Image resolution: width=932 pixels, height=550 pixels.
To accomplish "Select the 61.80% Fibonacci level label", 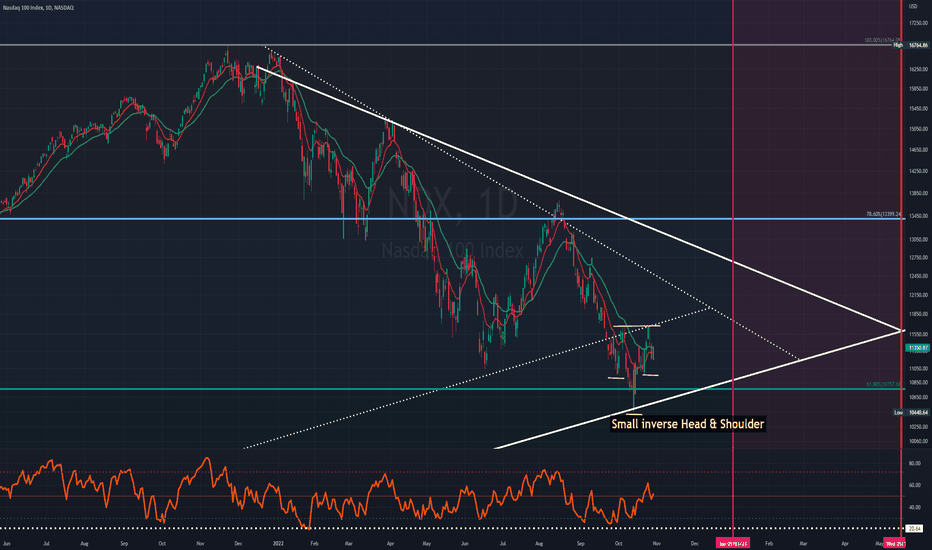I will click(x=883, y=385).
